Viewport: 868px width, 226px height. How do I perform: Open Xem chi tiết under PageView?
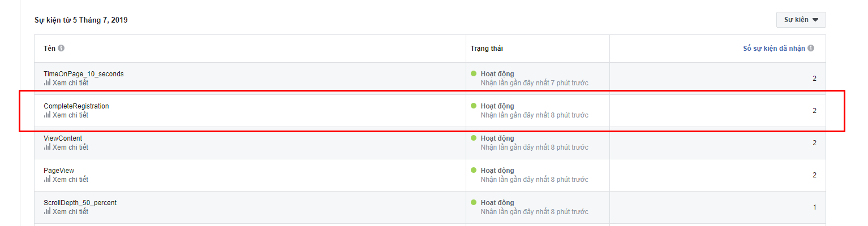70,180
